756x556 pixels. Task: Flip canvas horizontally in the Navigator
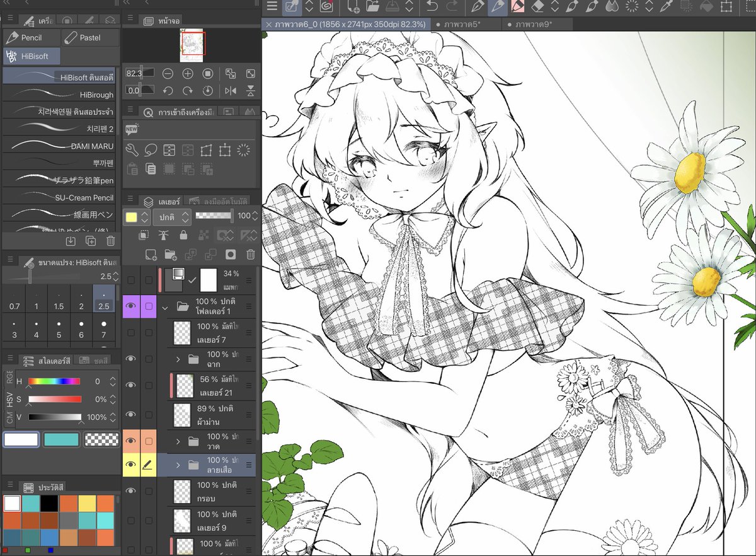(231, 90)
